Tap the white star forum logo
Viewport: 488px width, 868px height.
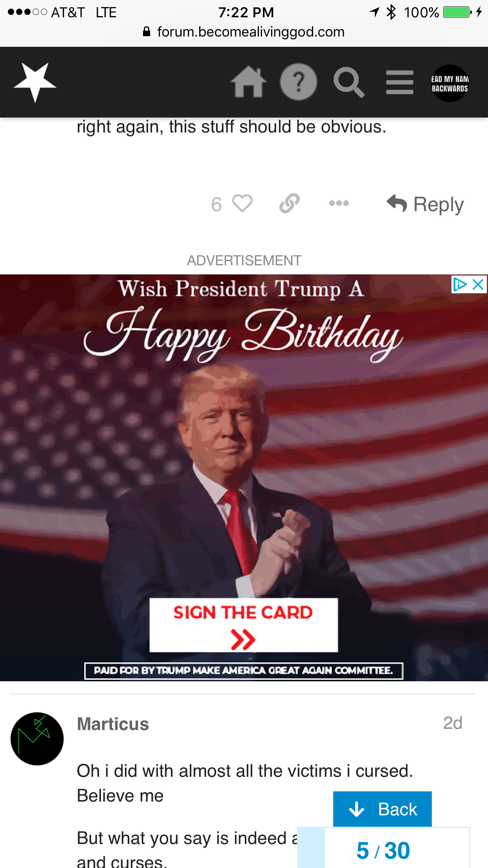pyautogui.click(x=35, y=83)
